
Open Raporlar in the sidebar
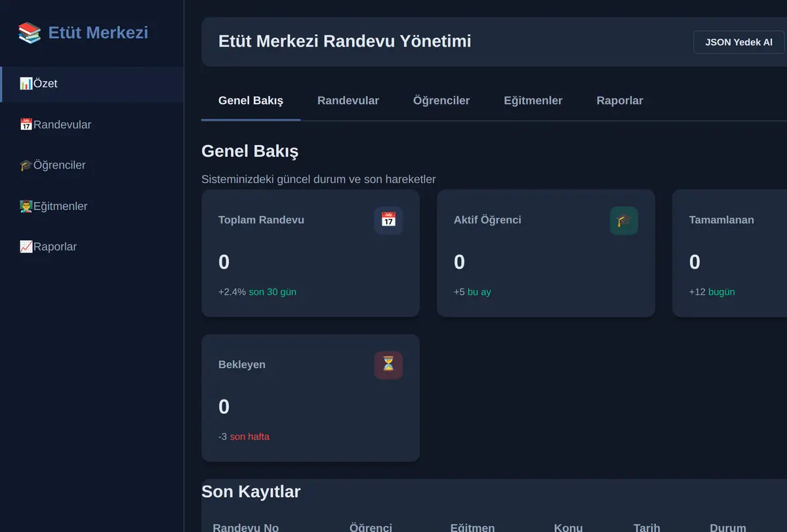(x=92, y=247)
